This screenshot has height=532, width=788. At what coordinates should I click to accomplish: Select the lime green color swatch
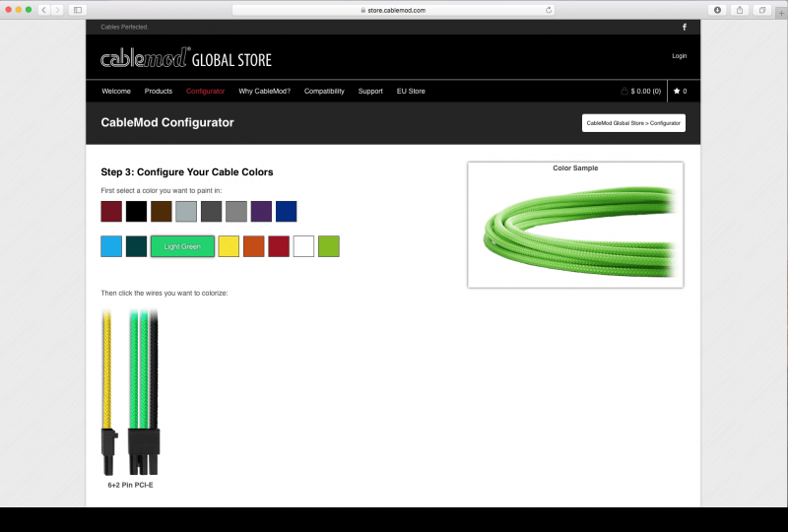(329, 246)
